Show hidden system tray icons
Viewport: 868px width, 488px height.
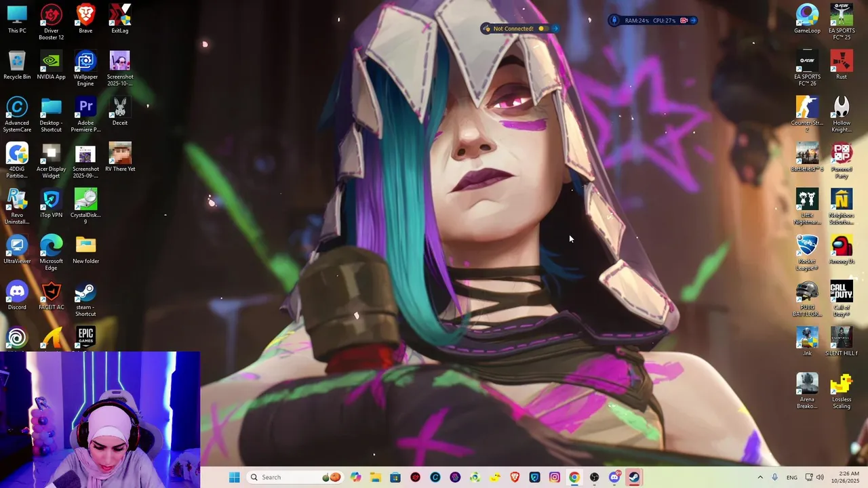[759, 477]
